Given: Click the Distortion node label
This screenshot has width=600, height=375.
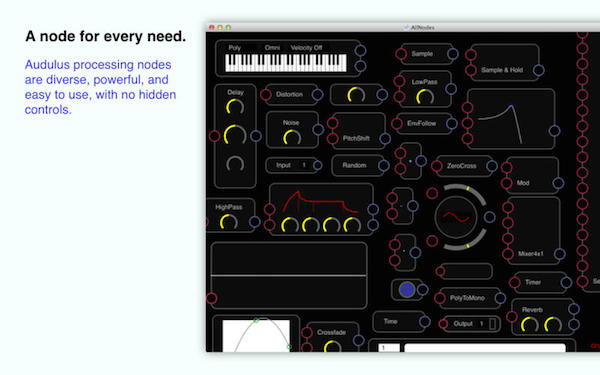Looking at the screenshot, I should [289, 95].
